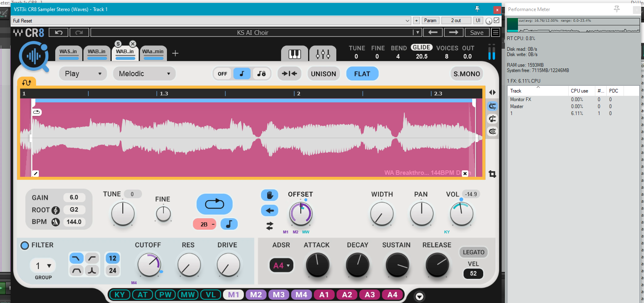Viewport: 644px width, 303px height.
Task: Solo the WAB layer with S badge
Action: [x=118, y=44]
